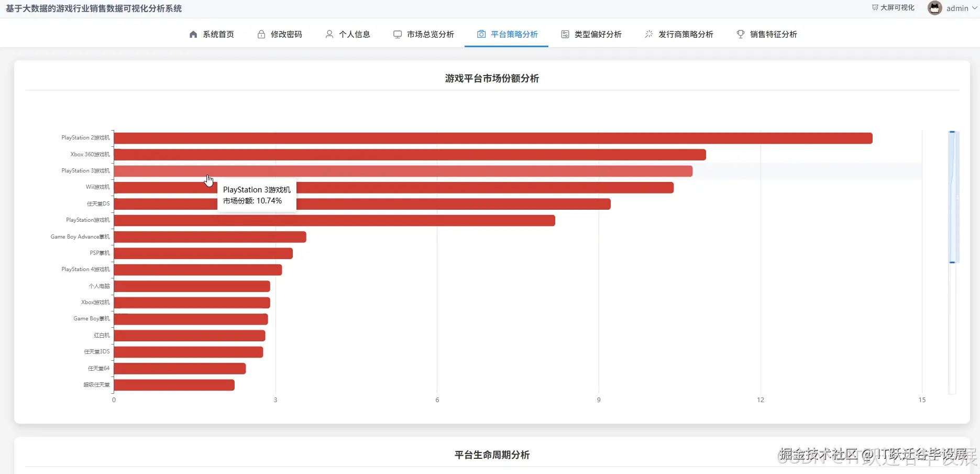Click the Xbox 360游戏机 bar
This screenshot has width=980, height=474.
tap(410, 155)
